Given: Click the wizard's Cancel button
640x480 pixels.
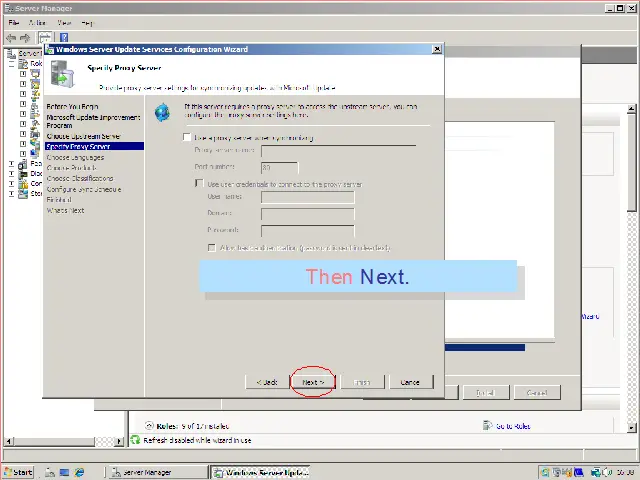Looking at the screenshot, I should pos(411,382).
